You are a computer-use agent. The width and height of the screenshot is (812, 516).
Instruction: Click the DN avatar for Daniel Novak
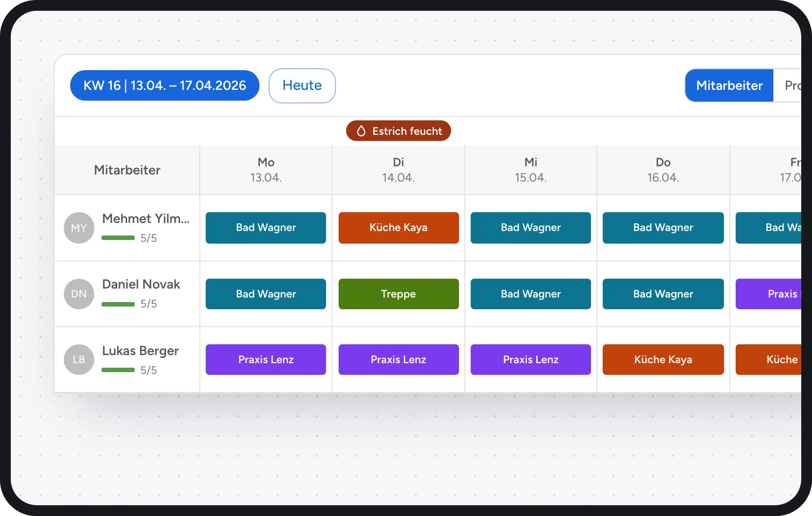79,294
